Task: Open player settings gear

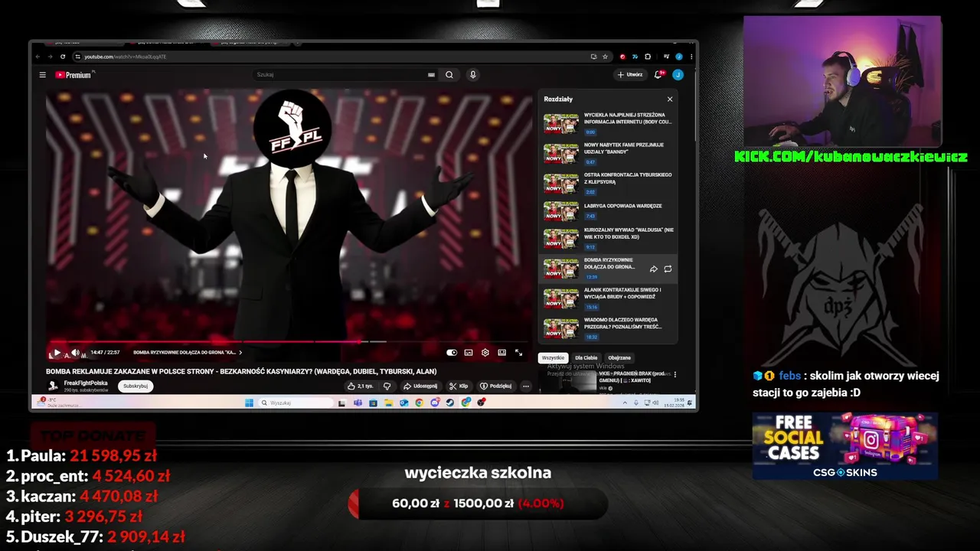Action: click(x=485, y=353)
